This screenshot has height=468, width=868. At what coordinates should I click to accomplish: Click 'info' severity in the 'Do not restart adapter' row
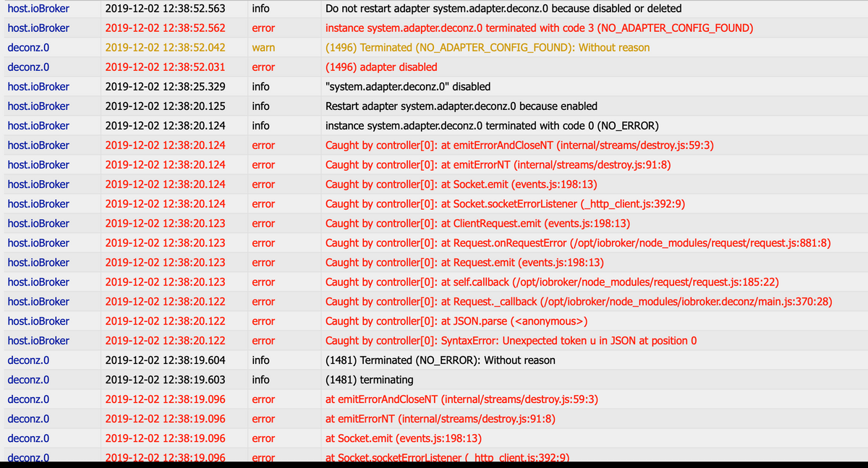tap(260, 9)
